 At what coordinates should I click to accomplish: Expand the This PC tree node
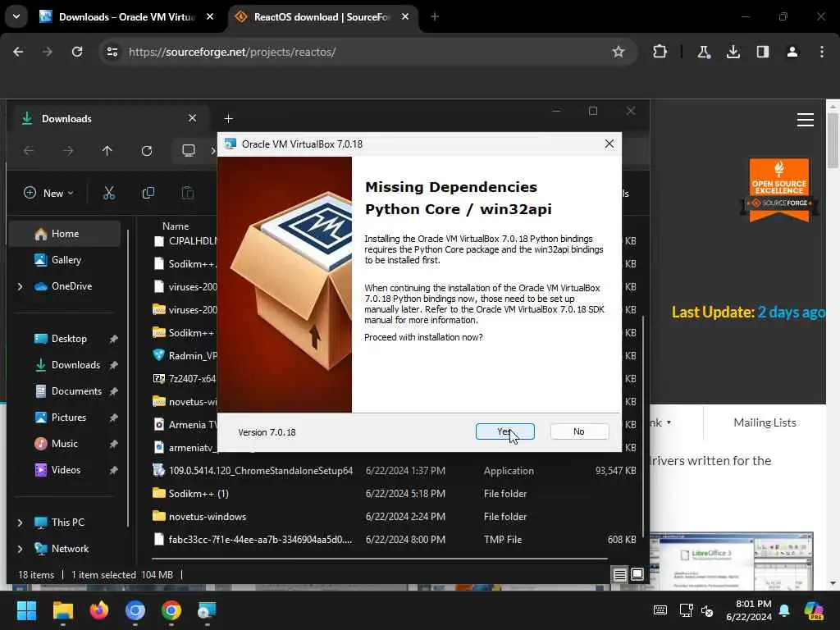(x=21, y=523)
